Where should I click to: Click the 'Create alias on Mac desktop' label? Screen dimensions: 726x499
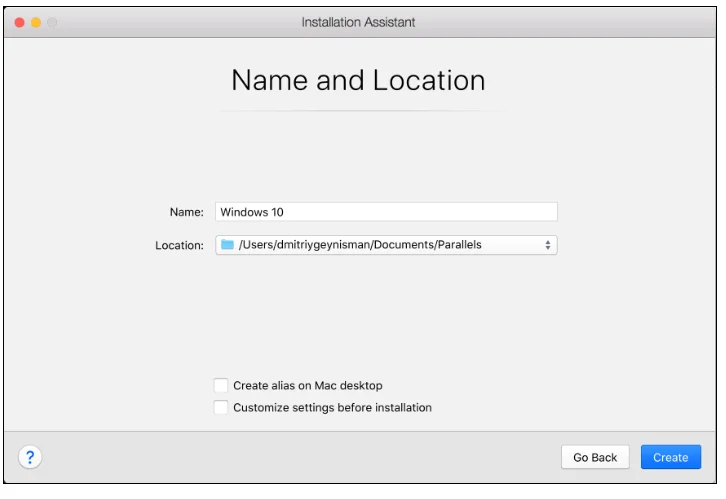point(307,385)
